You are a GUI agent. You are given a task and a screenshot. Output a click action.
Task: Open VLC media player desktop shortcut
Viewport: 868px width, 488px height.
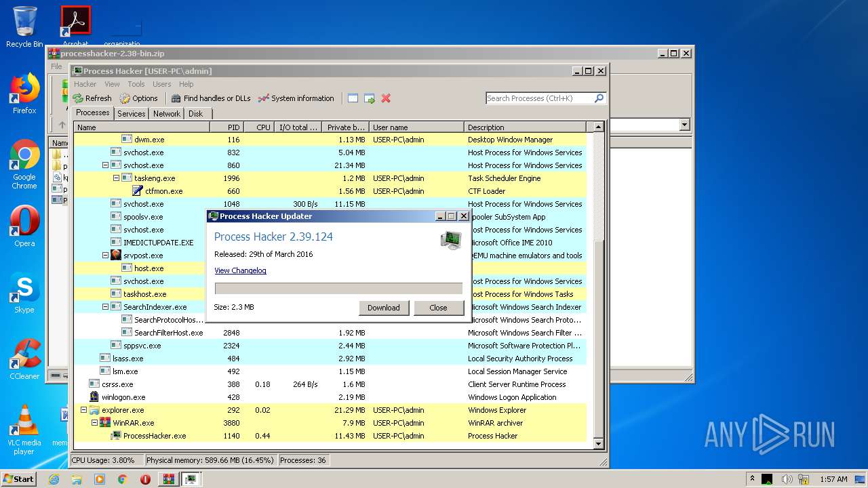pos(24,430)
